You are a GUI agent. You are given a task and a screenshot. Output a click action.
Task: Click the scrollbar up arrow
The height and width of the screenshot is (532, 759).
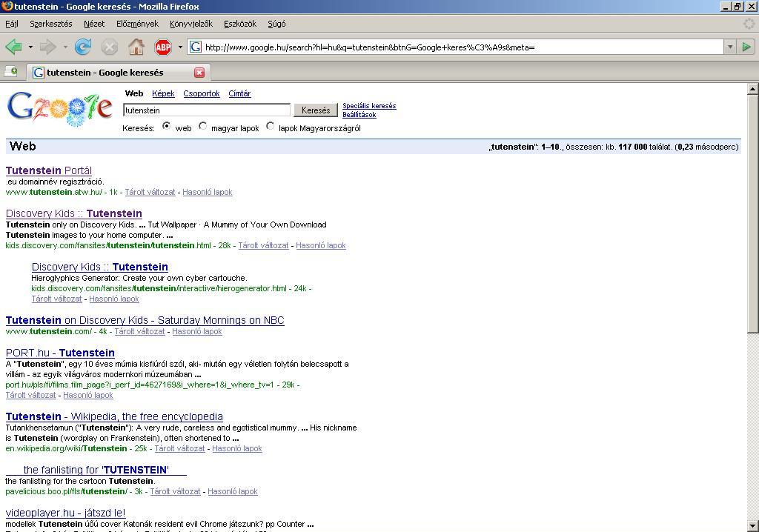point(753,89)
